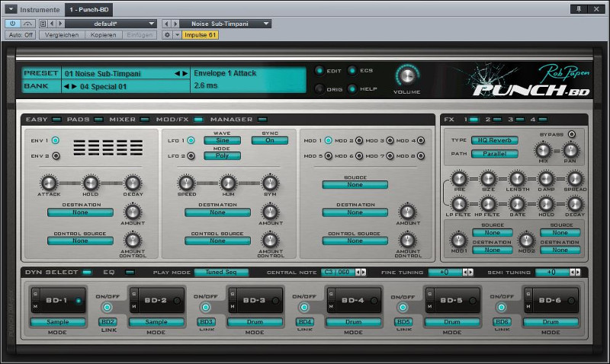
Task: Click the reverb DAMP knob
Action: pos(546,179)
